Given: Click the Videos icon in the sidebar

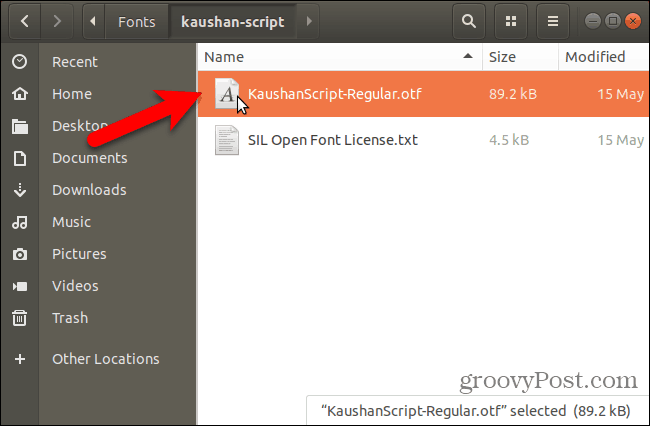Looking at the screenshot, I should coord(19,286).
